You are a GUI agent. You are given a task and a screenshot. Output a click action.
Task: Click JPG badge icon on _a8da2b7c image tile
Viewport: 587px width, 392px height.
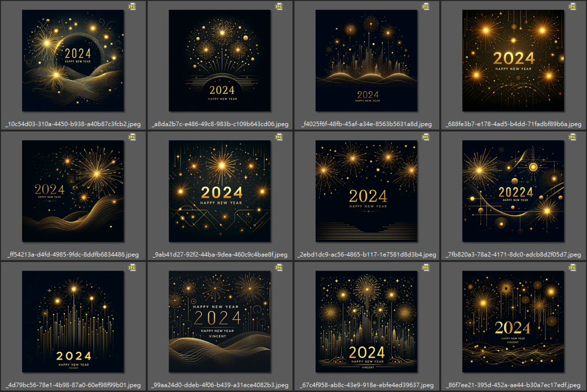279,7
